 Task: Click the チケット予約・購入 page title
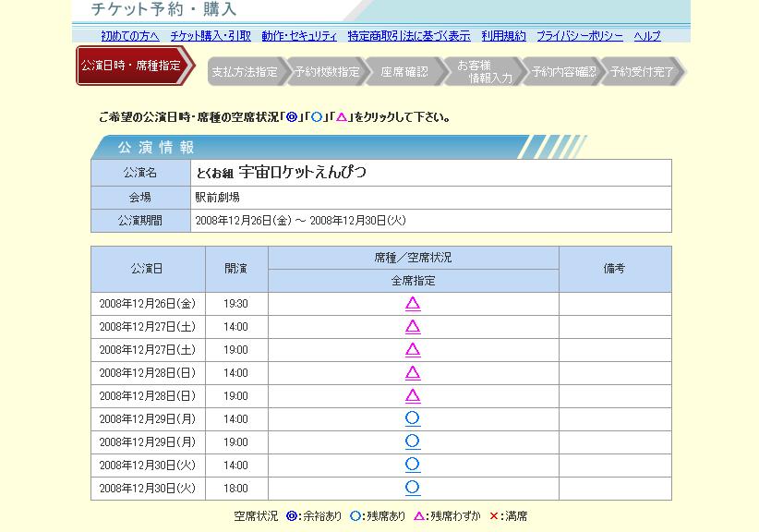click(x=163, y=9)
